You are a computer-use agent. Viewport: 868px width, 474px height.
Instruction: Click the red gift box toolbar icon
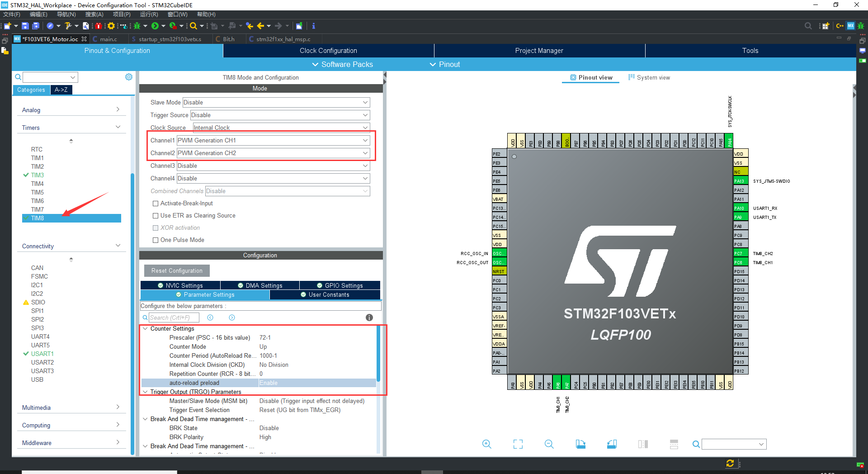tap(98, 26)
